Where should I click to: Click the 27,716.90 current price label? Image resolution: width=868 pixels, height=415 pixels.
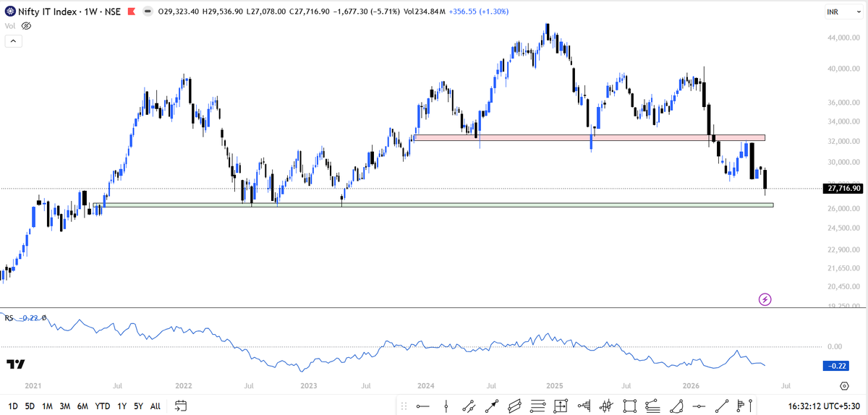(843, 189)
